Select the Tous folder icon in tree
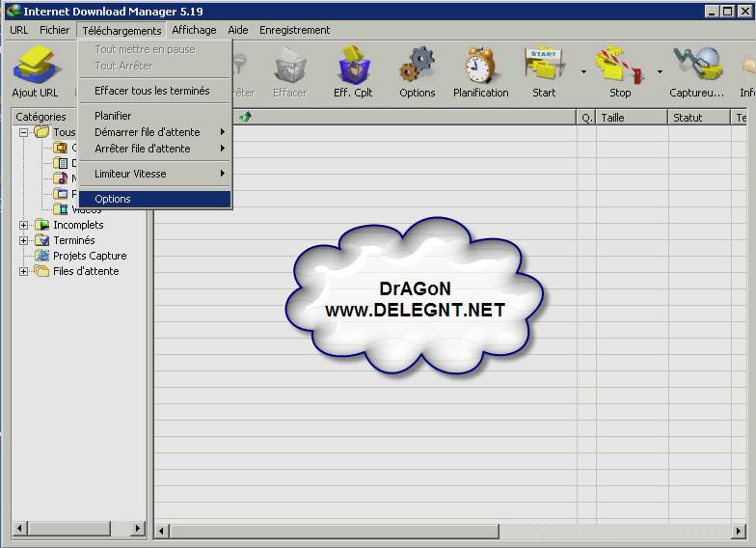This screenshot has width=756, height=548. tap(42, 131)
